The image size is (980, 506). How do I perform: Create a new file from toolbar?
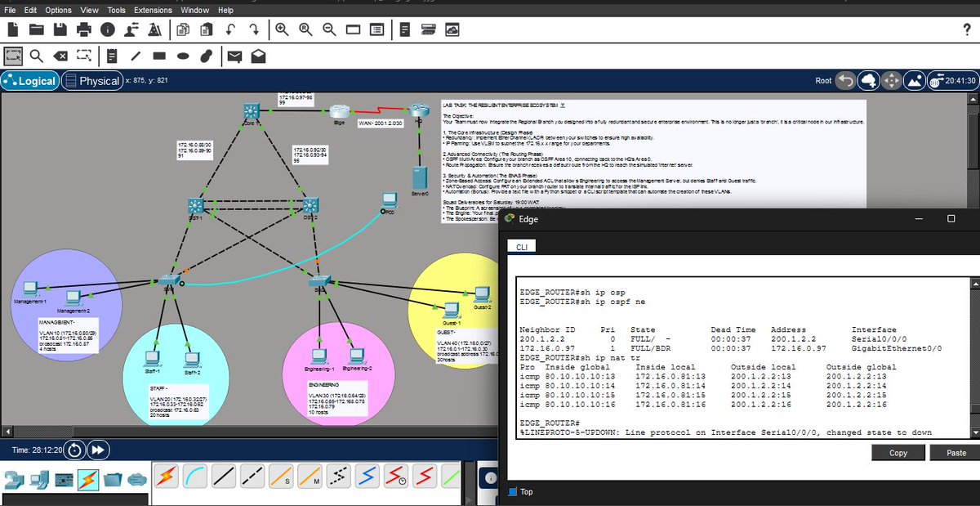click(x=12, y=29)
